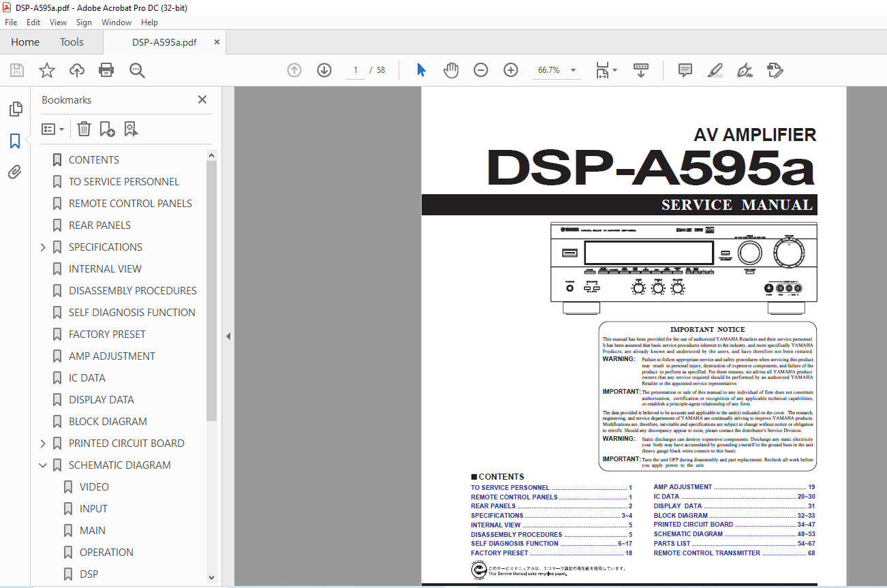887x588 pixels.
Task: Open the Help menu
Action: pyautogui.click(x=149, y=22)
